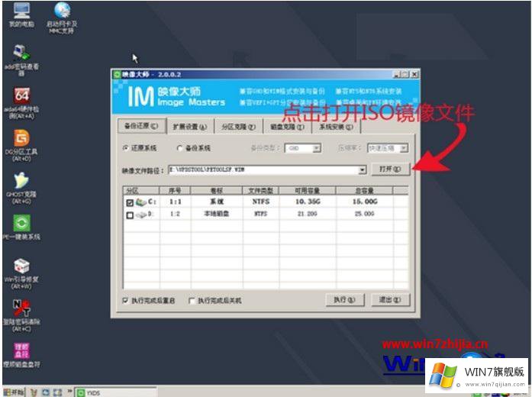
Task: Click the Serial Number column header
Action: pos(175,190)
